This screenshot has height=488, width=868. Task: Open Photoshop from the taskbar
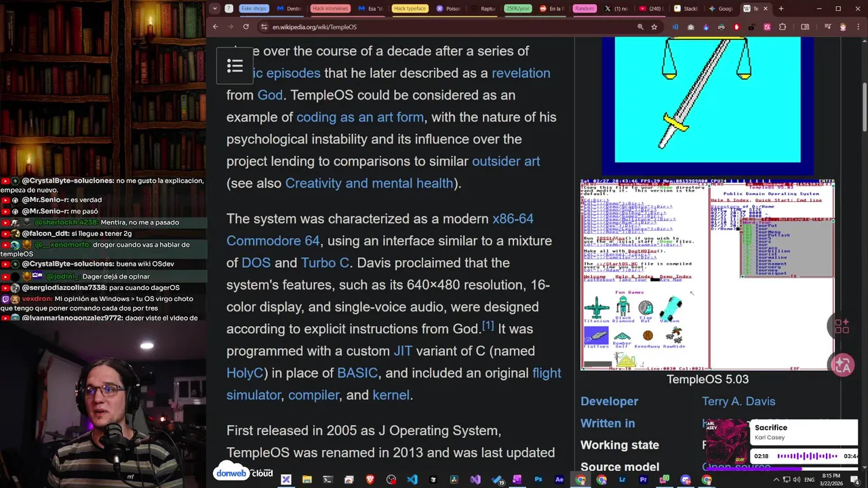pyautogui.click(x=538, y=480)
